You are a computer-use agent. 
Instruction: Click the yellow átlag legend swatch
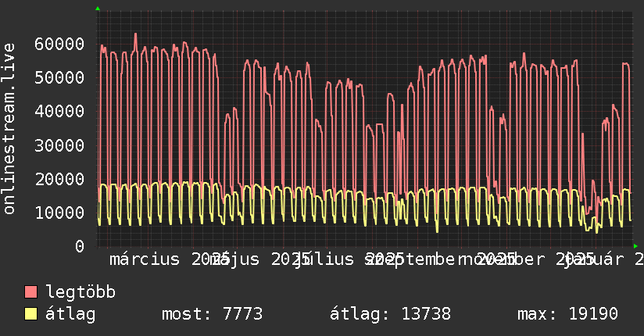pyautogui.click(x=30, y=313)
